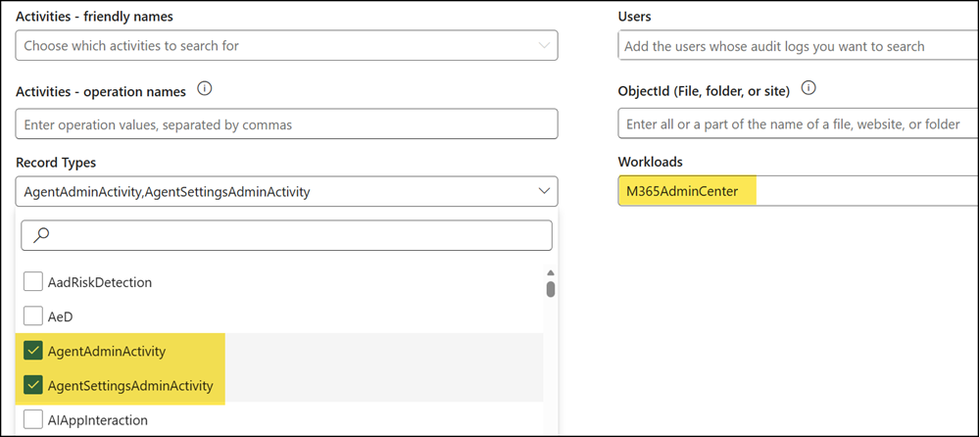Click the Workloads field containing M365AdminCenter
Viewport: 980px width, 437px height.
point(798,191)
